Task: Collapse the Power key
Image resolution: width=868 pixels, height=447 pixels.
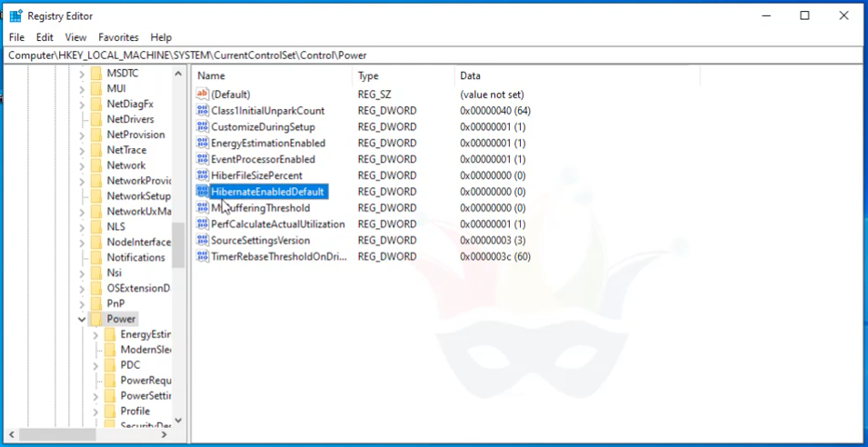Action: coord(82,319)
